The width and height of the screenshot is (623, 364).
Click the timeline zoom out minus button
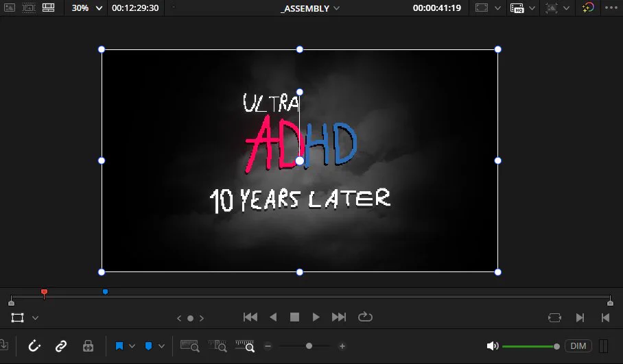[268, 346]
